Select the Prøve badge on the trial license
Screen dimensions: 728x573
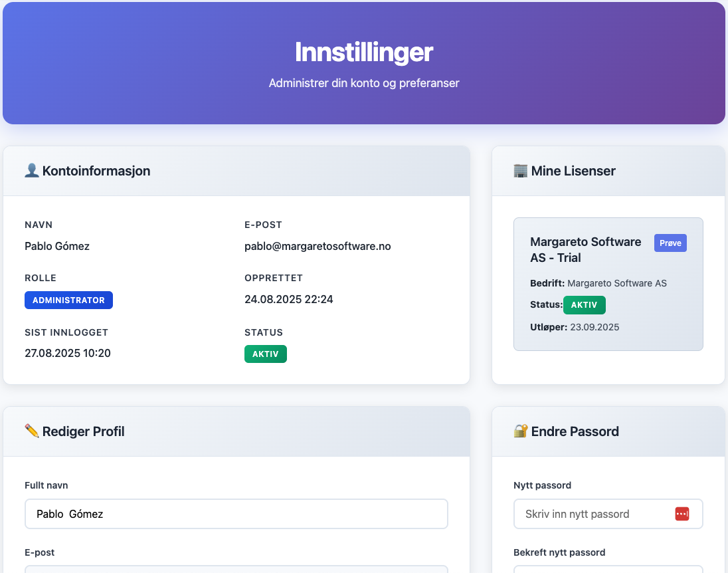tap(670, 243)
